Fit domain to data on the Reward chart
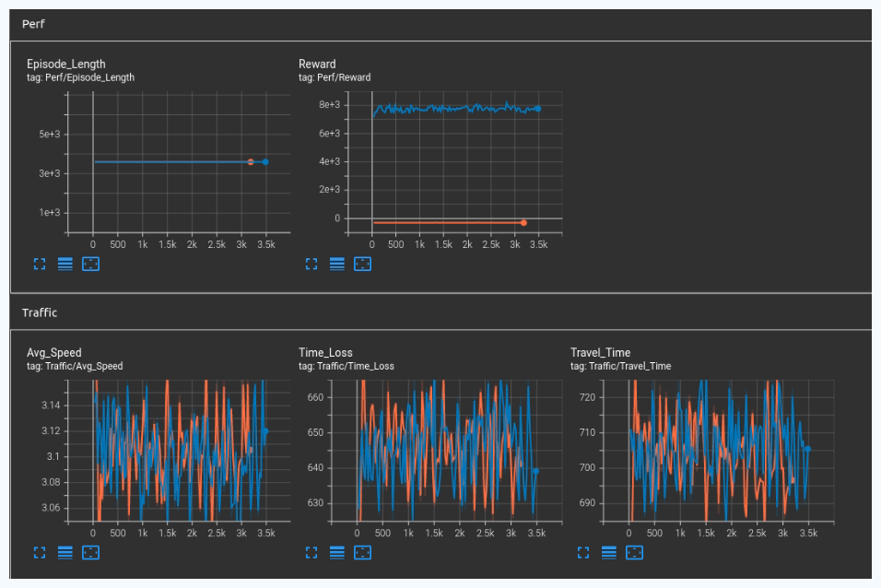The width and height of the screenshot is (881, 588). point(362,264)
